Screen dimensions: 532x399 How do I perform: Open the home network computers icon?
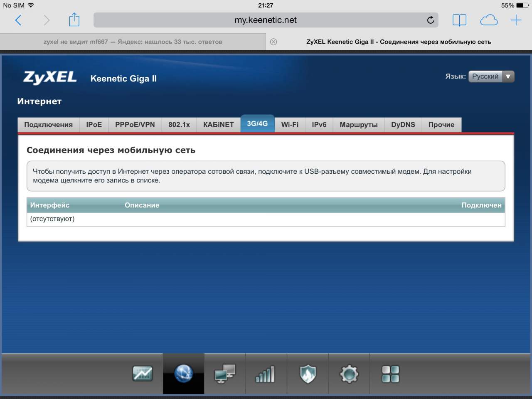(225, 374)
